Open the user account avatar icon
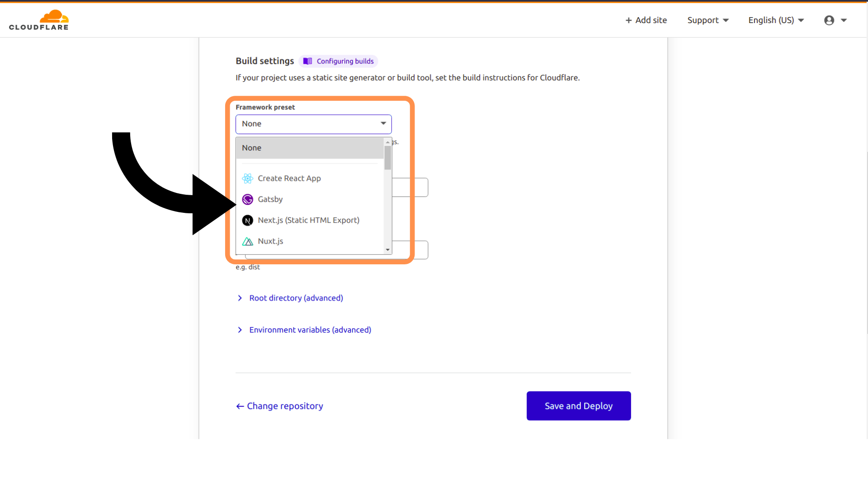This screenshot has height=488, width=868. click(829, 20)
